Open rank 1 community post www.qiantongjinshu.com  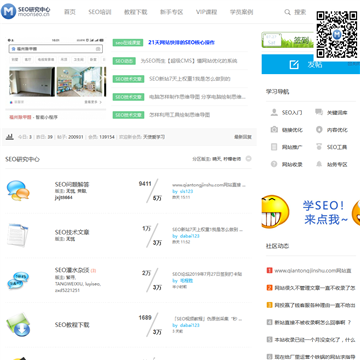point(313,271)
